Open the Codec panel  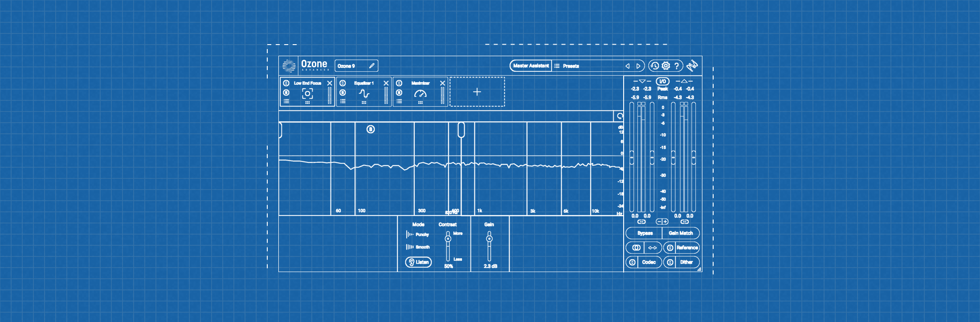coord(649,262)
